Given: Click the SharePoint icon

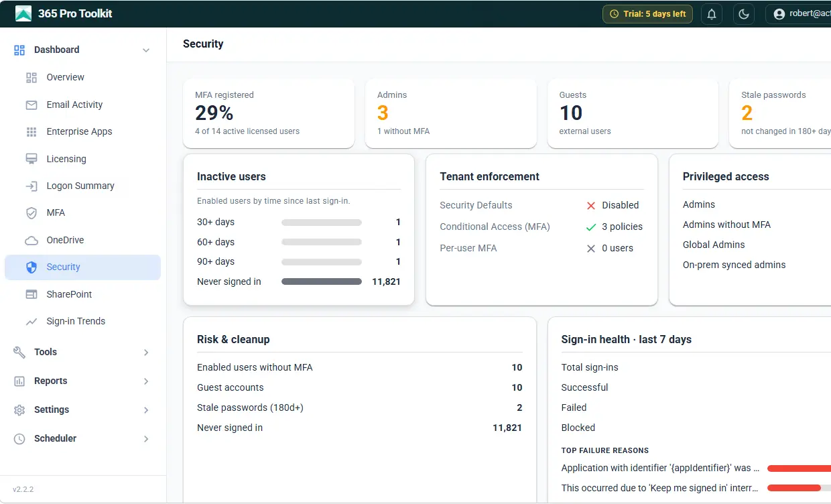Looking at the screenshot, I should pyautogui.click(x=31, y=294).
